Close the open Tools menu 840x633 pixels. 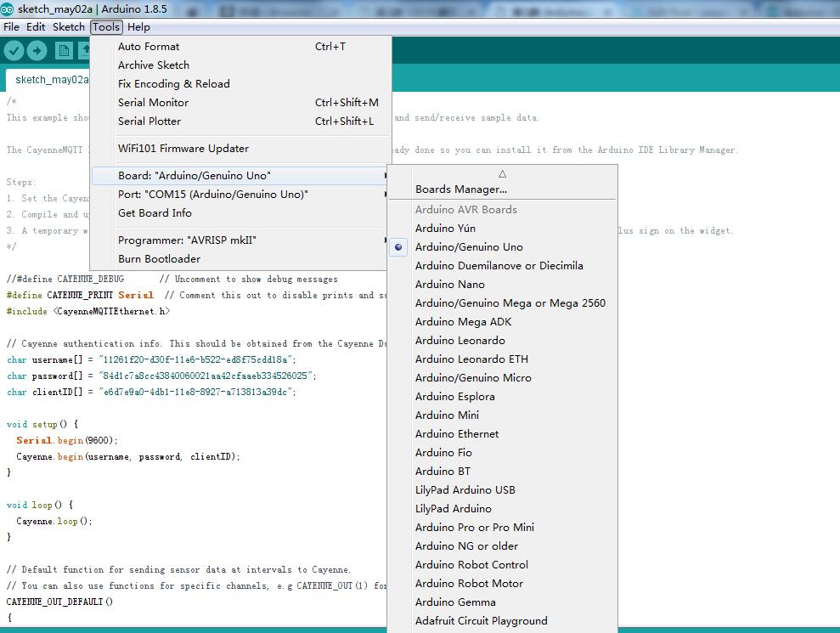click(x=106, y=27)
